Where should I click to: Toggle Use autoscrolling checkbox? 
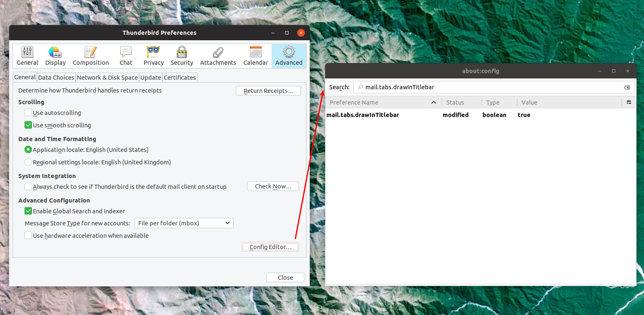coord(28,112)
